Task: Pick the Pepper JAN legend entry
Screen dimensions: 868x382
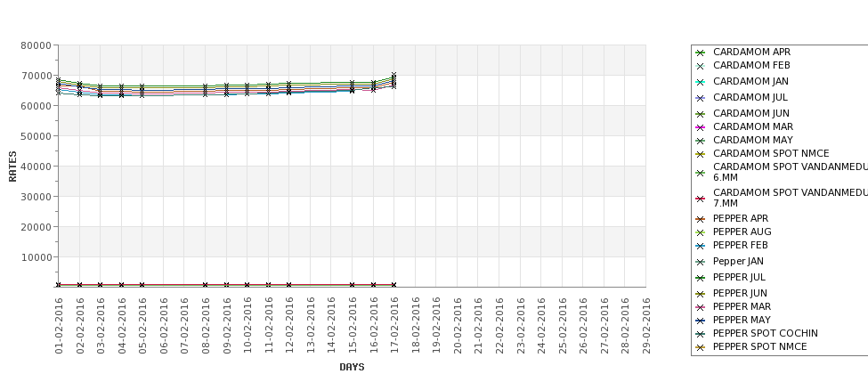Action: pyautogui.click(x=738, y=262)
